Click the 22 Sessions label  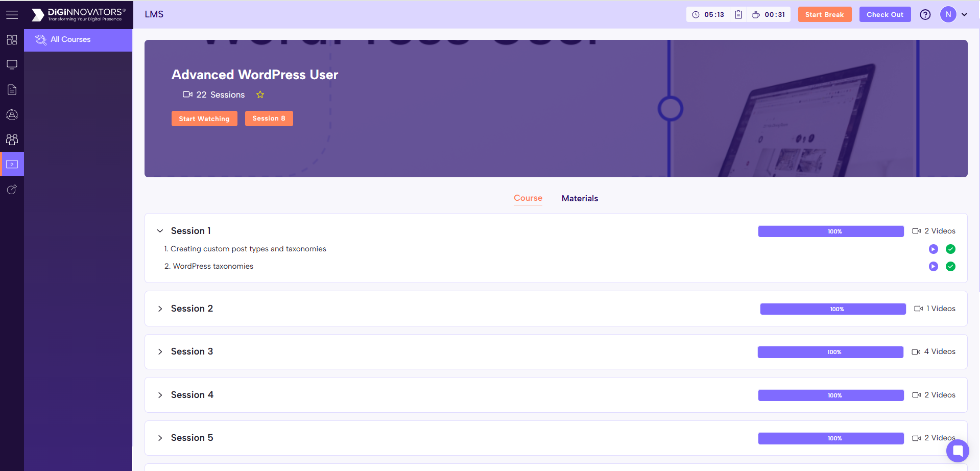221,95
